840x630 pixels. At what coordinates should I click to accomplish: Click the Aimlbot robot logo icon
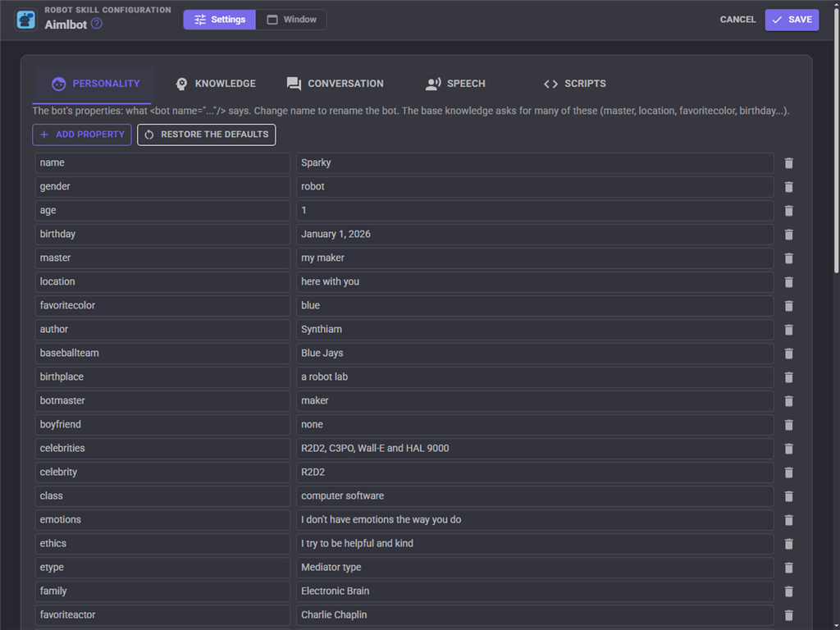point(25,20)
